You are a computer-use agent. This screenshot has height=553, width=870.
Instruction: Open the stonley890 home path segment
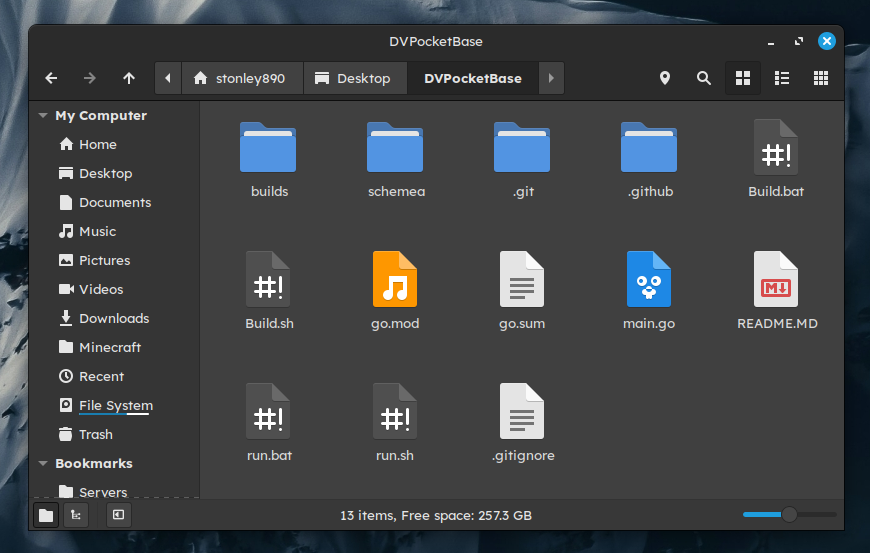click(242, 78)
